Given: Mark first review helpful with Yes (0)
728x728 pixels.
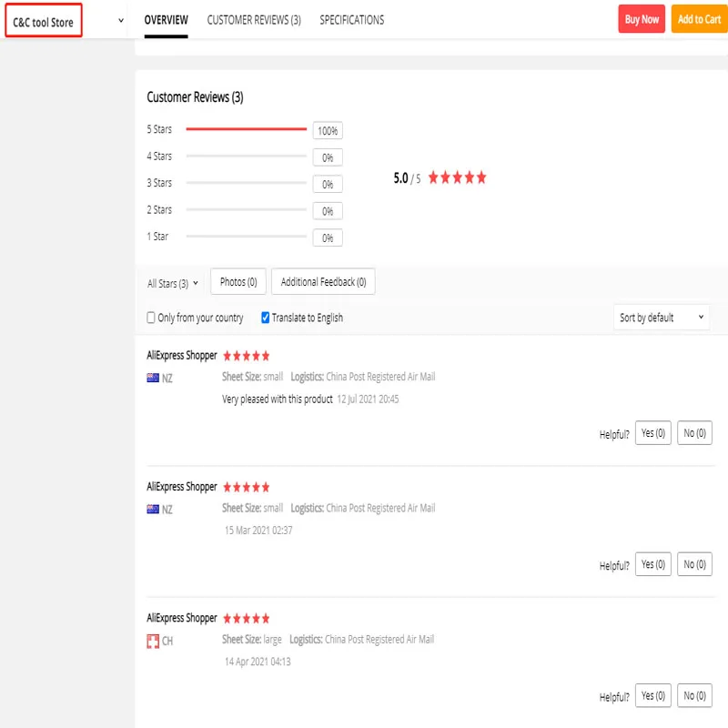Looking at the screenshot, I should click(x=653, y=433).
